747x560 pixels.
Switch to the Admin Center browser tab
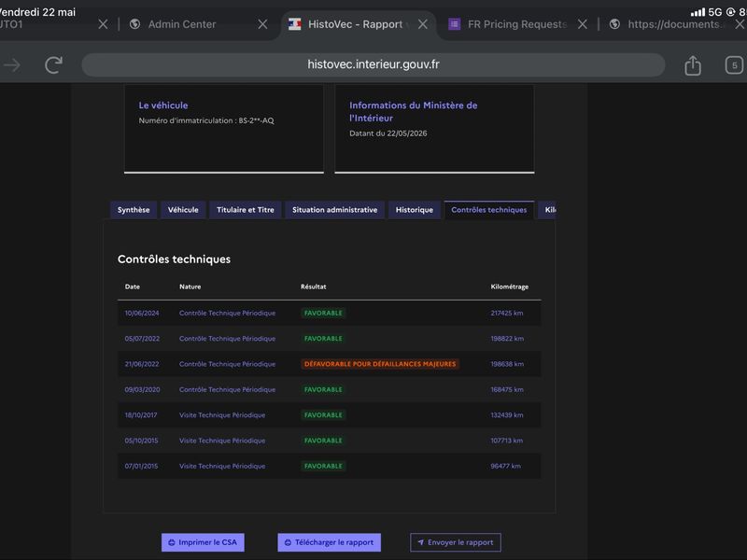point(182,24)
